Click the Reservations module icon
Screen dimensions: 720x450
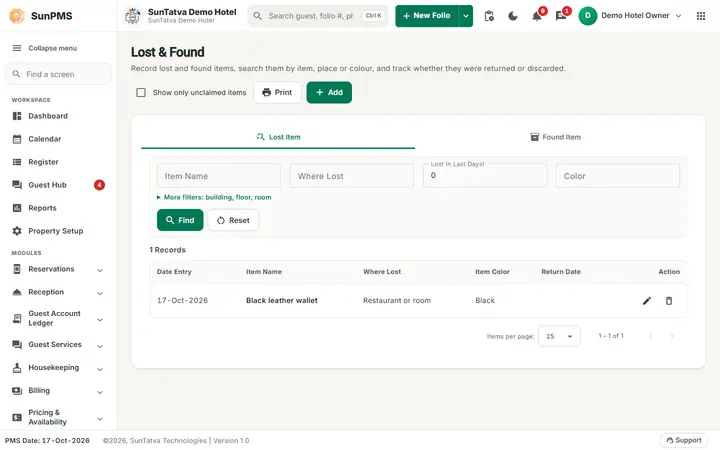(x=17, y=269)
